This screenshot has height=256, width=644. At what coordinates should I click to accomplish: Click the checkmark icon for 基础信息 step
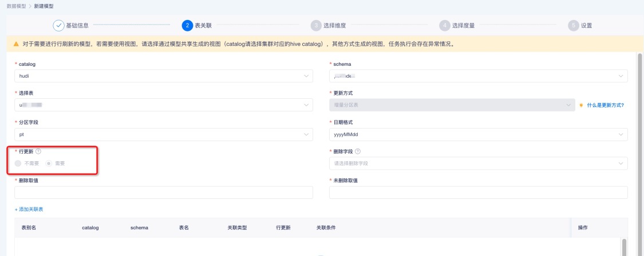point(59,26)
